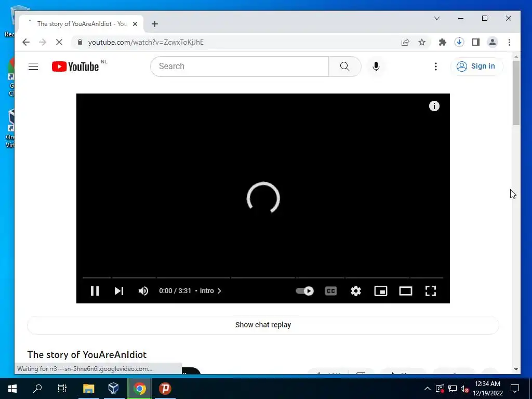Viewport: 532px width, 399px height.
Task: Toggle closed captions CC button
Action: 331,291
